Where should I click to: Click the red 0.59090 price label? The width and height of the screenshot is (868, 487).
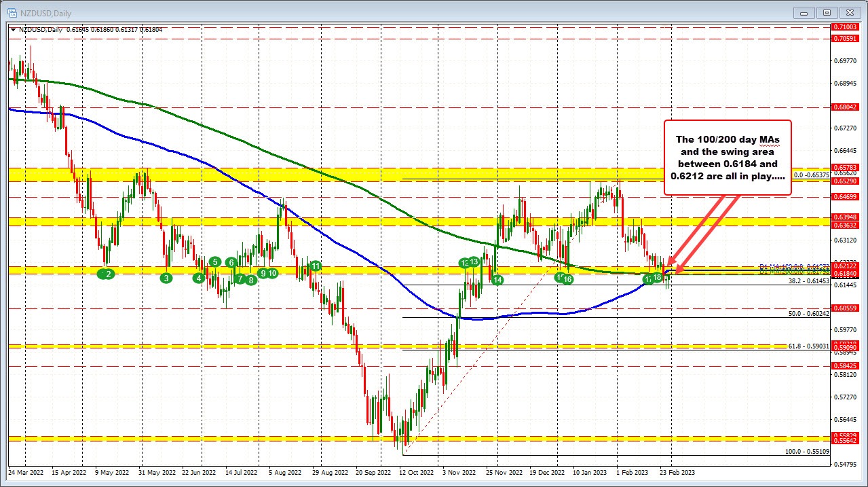(x=845, y=348)
